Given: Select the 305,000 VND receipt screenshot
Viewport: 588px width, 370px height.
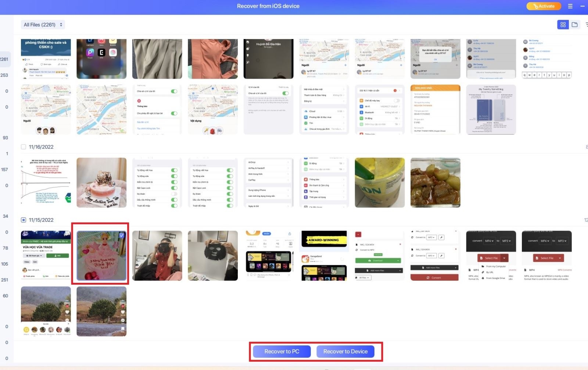Looking at the screenshot, I should coord(435,110).
